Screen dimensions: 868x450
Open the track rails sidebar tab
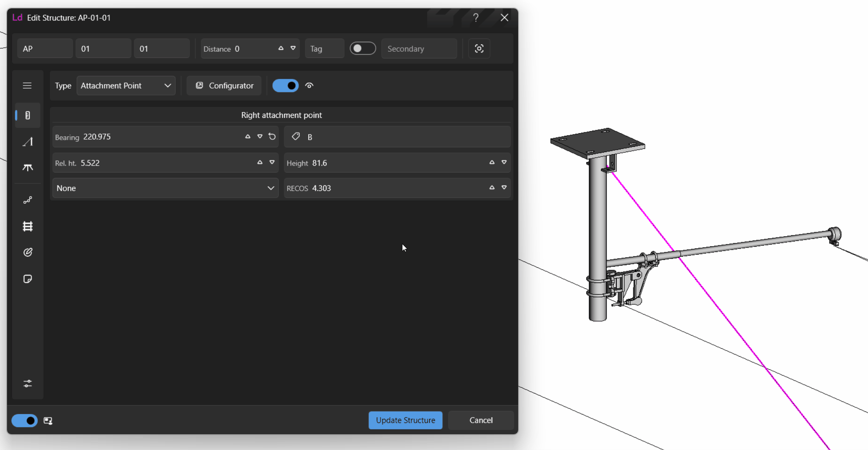coord(28,226)
